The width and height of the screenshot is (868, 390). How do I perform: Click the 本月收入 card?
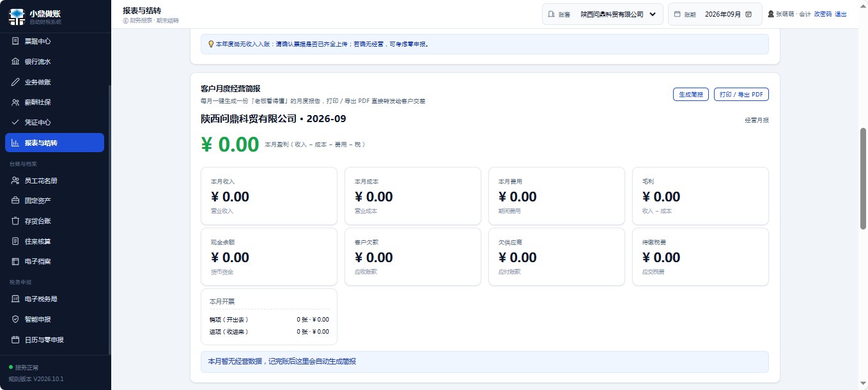(269, 196)
